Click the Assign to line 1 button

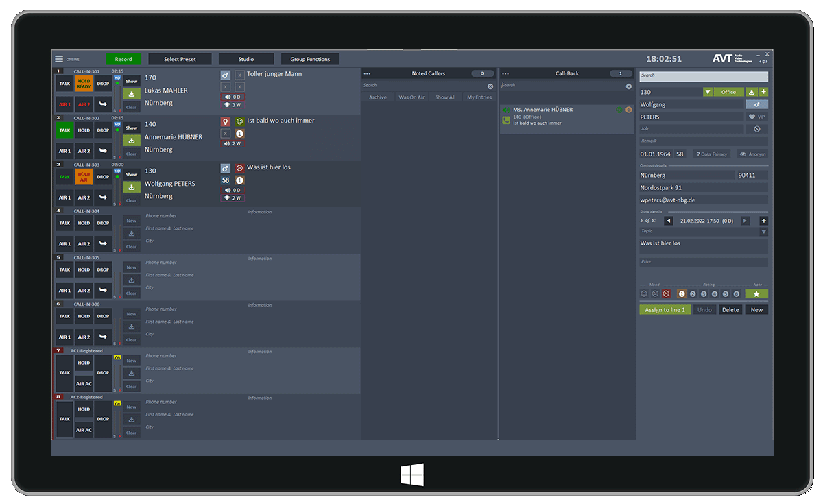pyautogui.click(x=665, y=310)
